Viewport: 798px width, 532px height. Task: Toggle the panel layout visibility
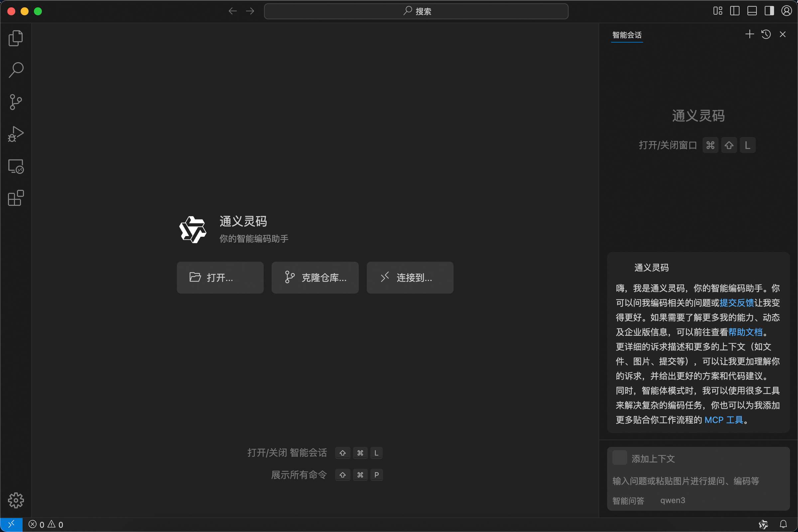(x=752, y=11)
